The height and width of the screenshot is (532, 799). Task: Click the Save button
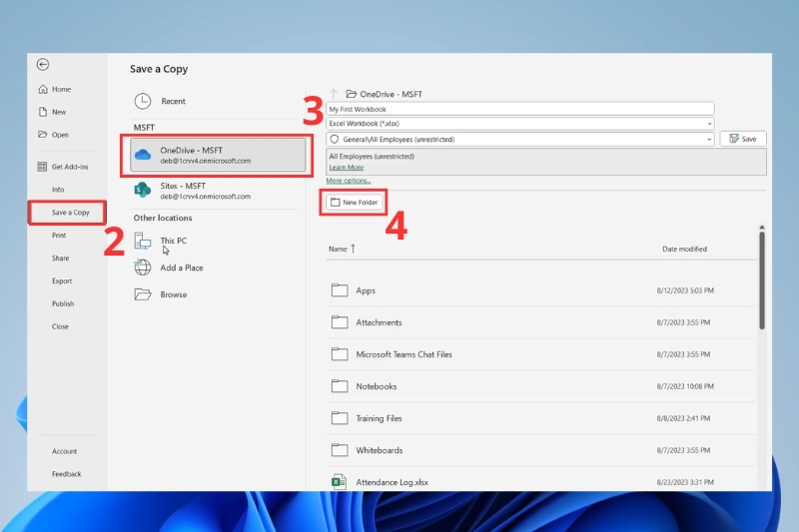(743, 139)
